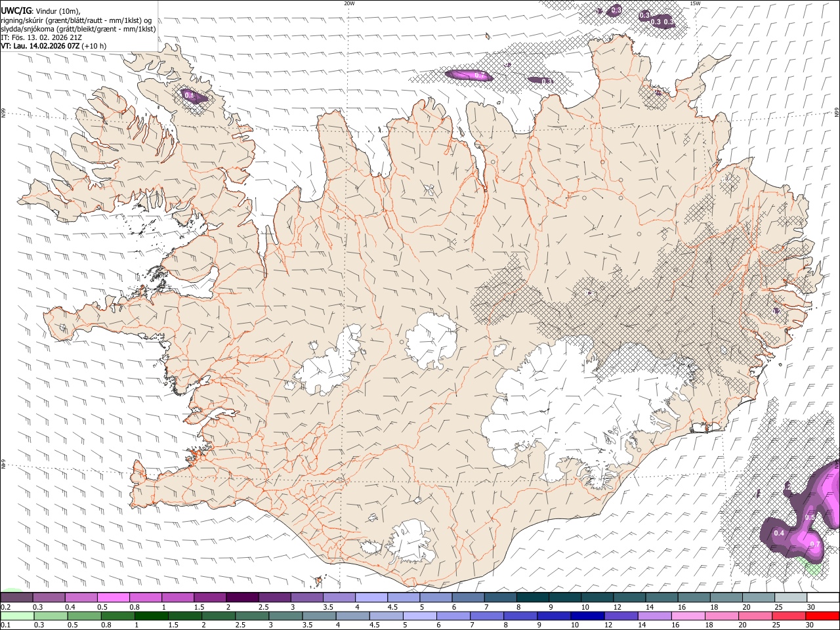Click the violet 12 swatch in rain legend
Image resolution: width=840 pixels, height=630 pixels.
(621, 616)
